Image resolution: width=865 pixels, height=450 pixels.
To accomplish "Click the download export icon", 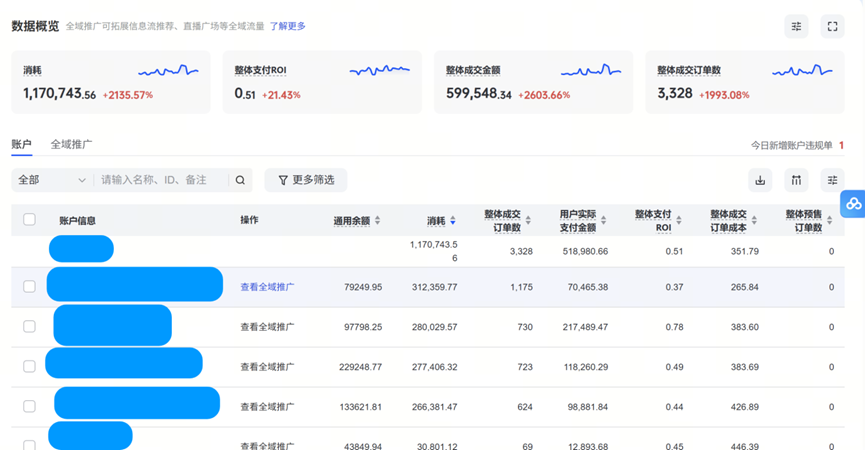I will pos(760,180).
